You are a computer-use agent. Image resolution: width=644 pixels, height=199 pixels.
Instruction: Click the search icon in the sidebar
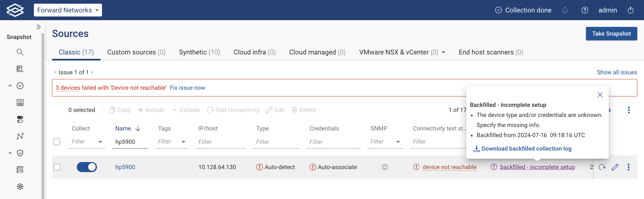(20, 52)
